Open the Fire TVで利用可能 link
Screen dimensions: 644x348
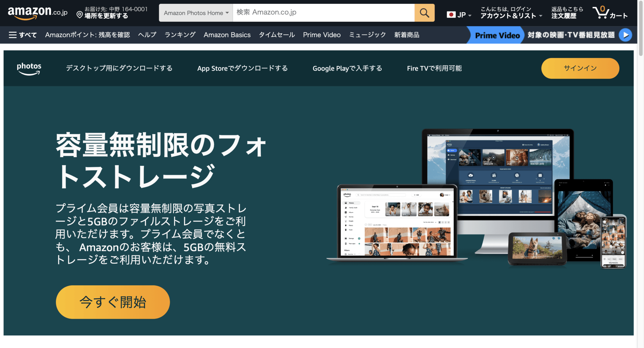pos(434,68)
